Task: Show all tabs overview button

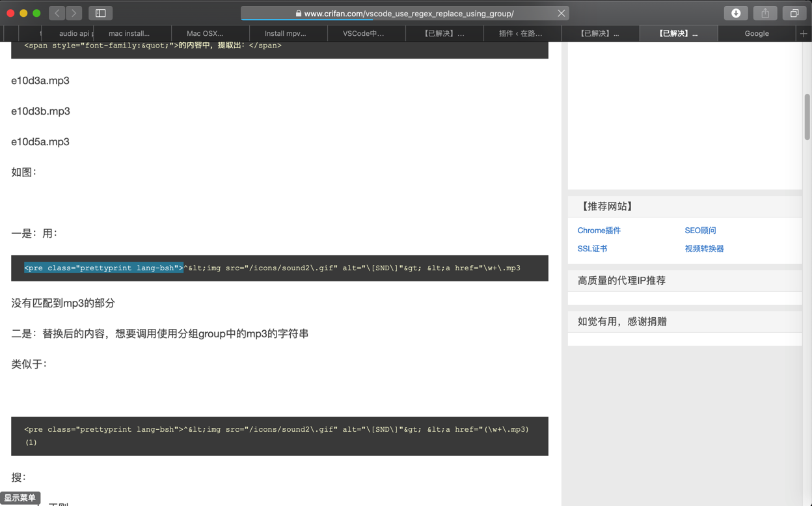Action: (794, 13)
